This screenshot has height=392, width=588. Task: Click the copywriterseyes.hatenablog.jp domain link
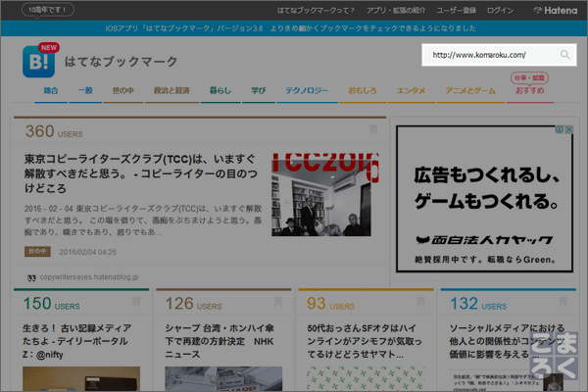(x=89, y=277)
